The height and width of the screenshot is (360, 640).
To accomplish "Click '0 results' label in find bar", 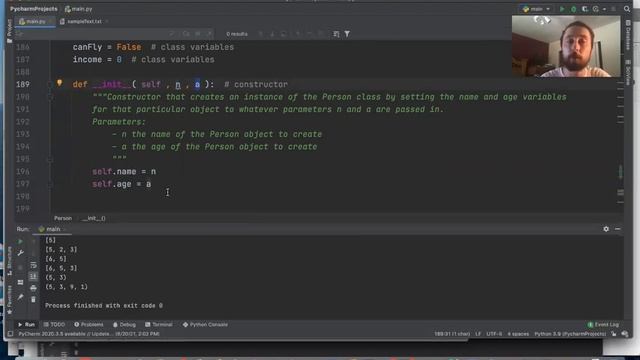I will tap(237, 34).
